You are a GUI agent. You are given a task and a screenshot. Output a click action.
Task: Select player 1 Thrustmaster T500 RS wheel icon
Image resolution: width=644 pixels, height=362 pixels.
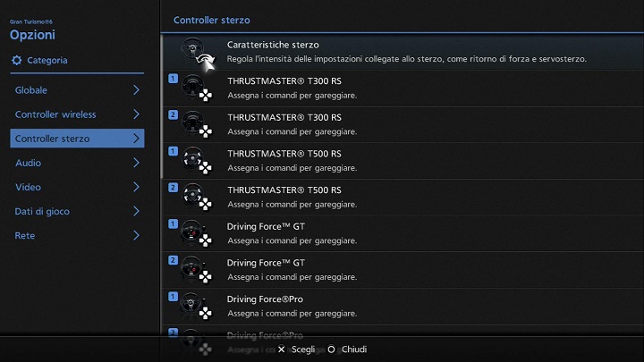pos(191,161)
